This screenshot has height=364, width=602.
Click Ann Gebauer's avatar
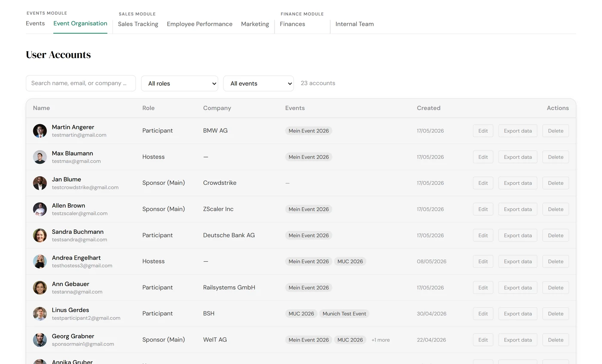click(40, 288)
